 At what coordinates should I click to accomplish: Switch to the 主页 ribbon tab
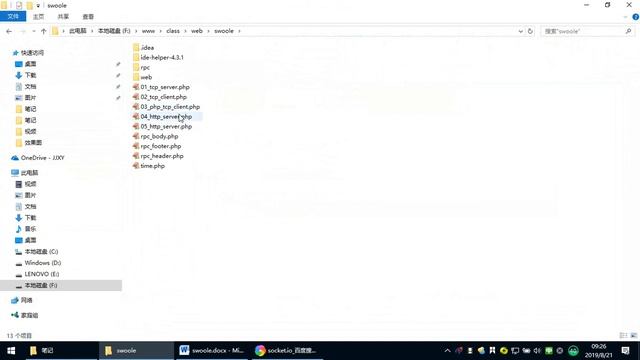(x=38, y=17)
